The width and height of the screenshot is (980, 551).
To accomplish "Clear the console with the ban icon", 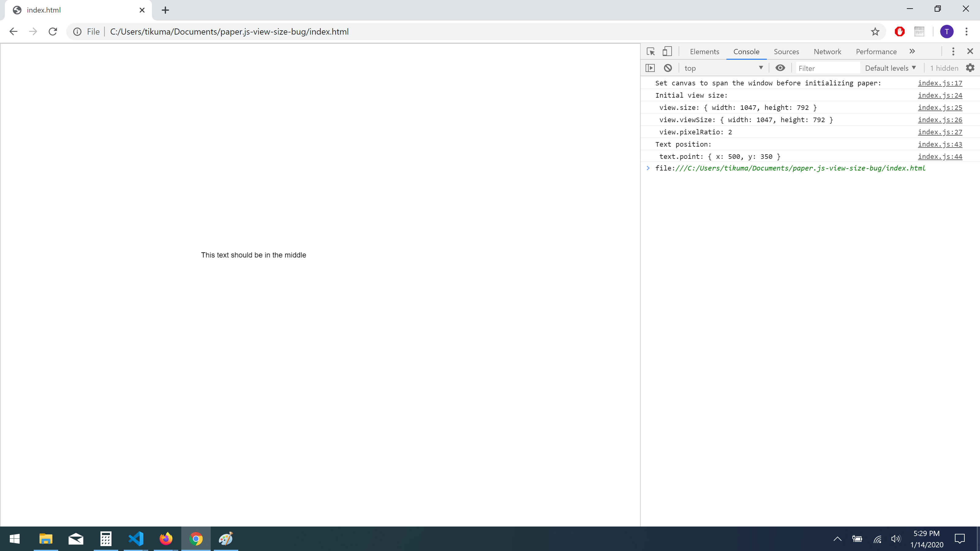I will pos(668,68).
